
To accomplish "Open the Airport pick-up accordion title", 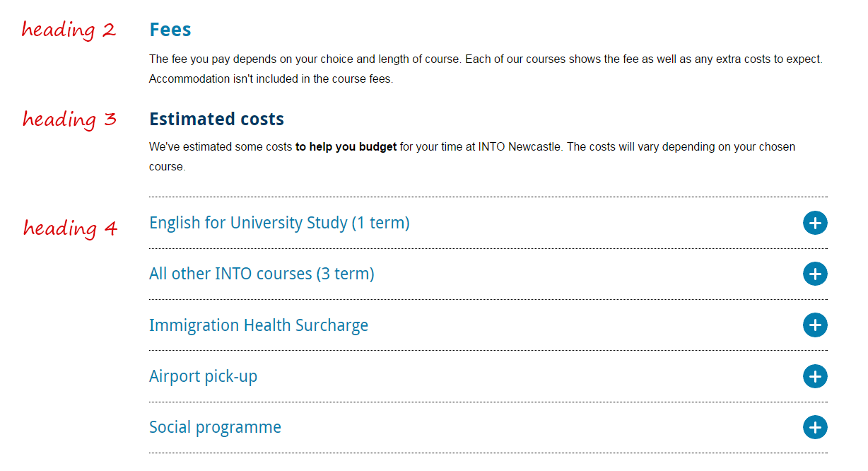I will tap(203, 376).
